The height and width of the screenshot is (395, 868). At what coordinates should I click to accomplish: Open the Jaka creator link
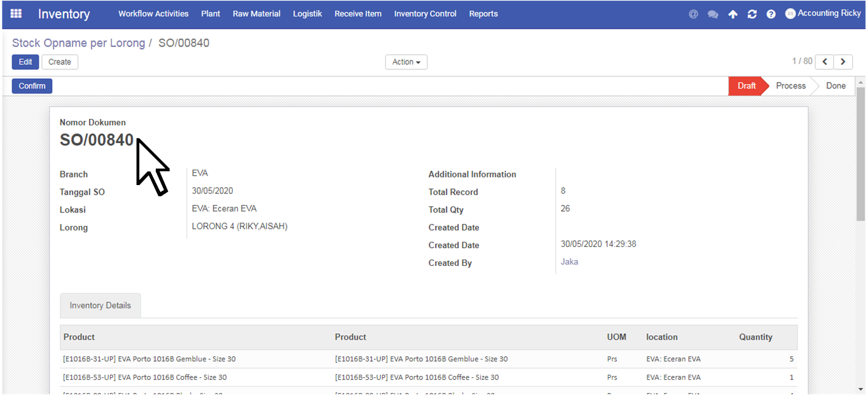click(x=569, y=261)
